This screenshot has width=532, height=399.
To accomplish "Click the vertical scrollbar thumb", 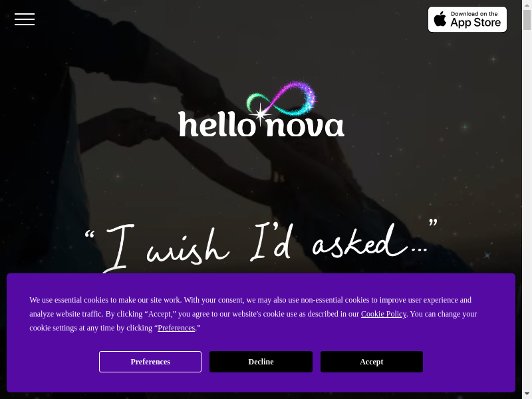I will 527,20.
